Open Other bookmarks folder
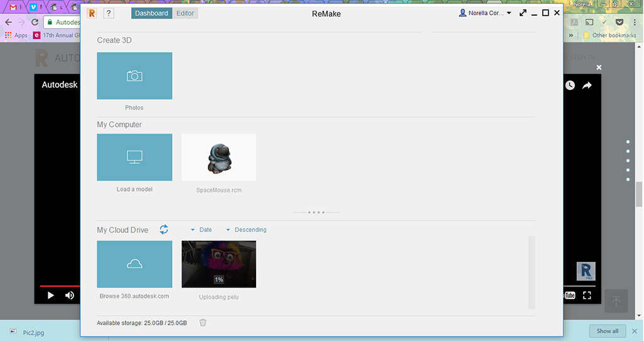 [609, 35]
